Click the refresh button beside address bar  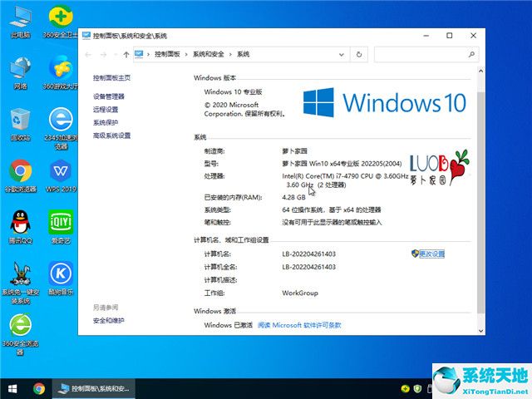point(359,54)
